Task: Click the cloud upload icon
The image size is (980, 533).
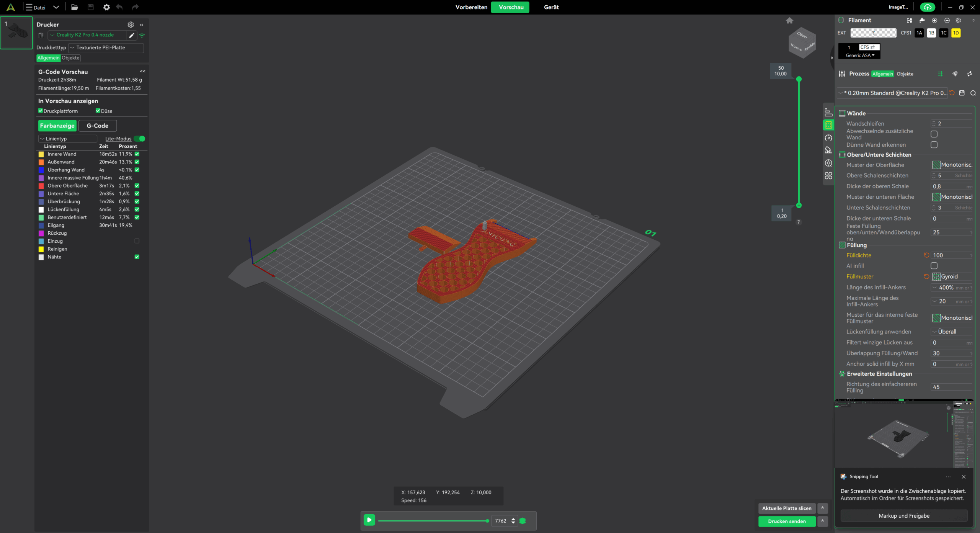Action: pyautogui.click(x=927, y=7)
